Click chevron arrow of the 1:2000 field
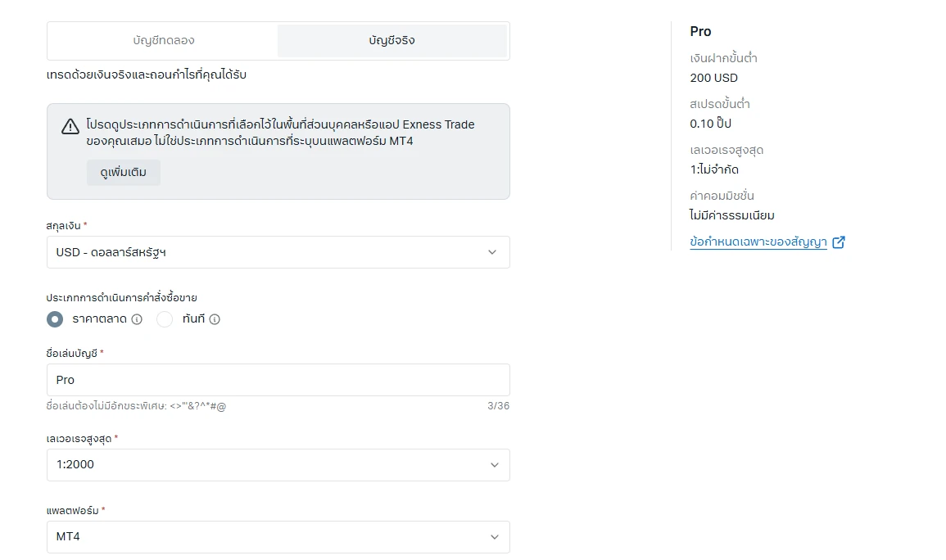946x560 pixels. pos(495,465)
